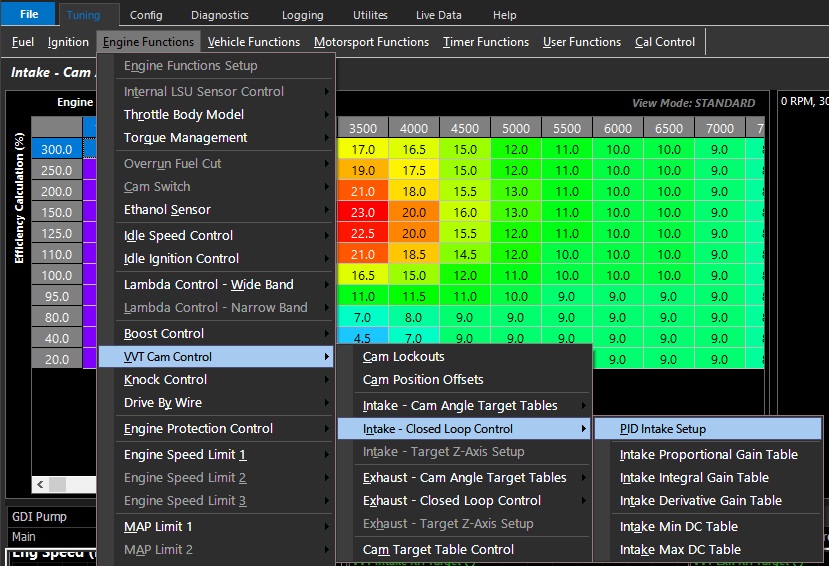Viewport: 829px width, 566px height.
Task: Click the 5000 RPM column header
Action: pyautogui.click(x=516, y=128)
